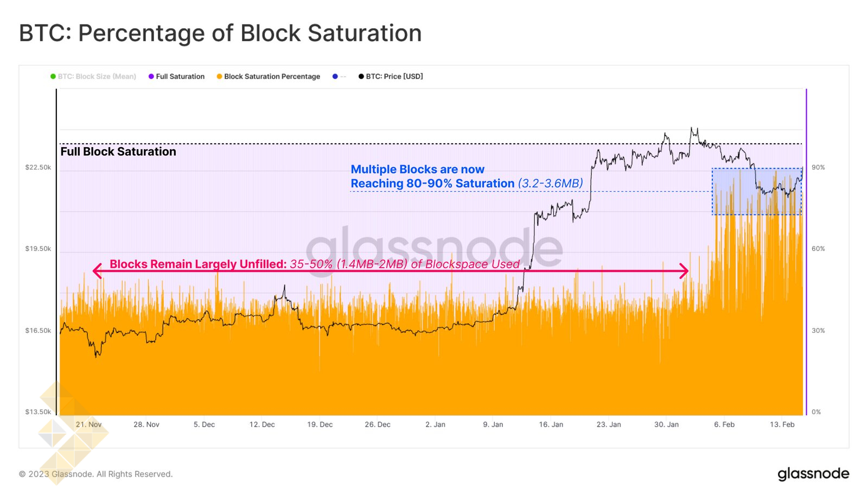Screen dimensions: 868x500
Task: Click the purple Full Saturation legend dot
Action: 151,77
